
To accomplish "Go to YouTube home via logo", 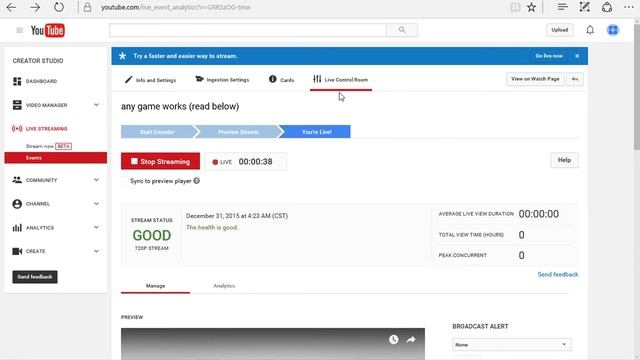I will (47, 30).
